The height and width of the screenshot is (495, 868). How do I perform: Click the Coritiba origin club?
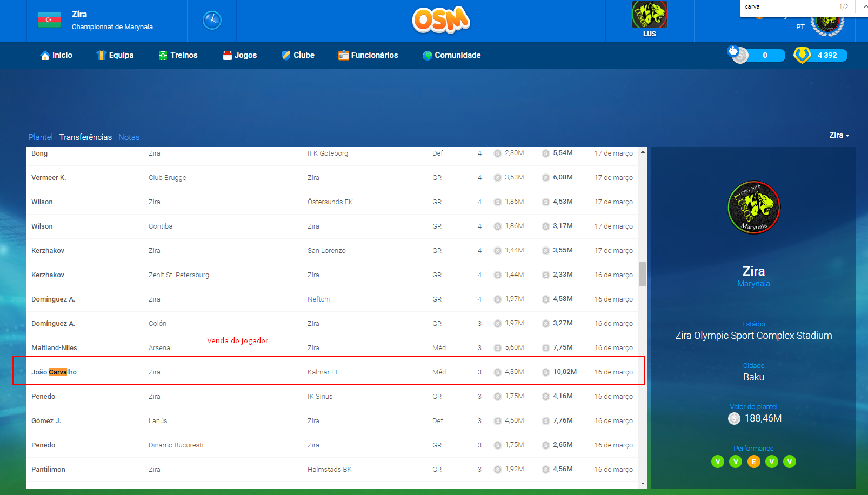[161, 226]
